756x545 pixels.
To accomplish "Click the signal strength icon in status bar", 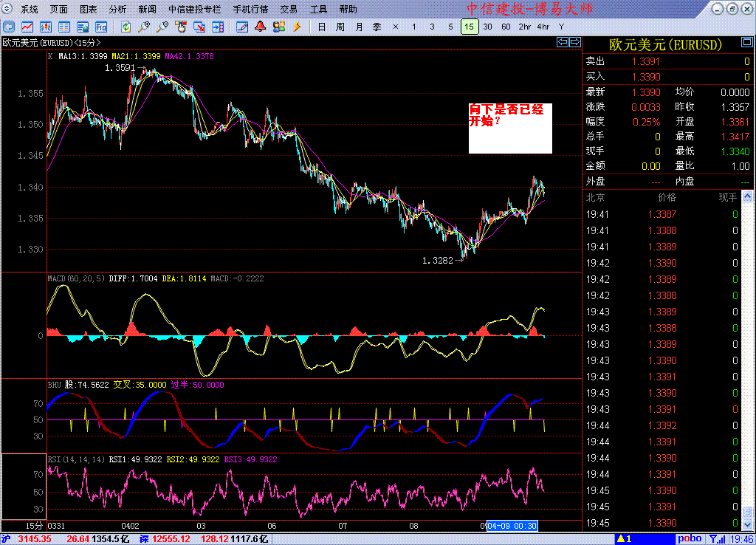I will (x=718, y=539).
